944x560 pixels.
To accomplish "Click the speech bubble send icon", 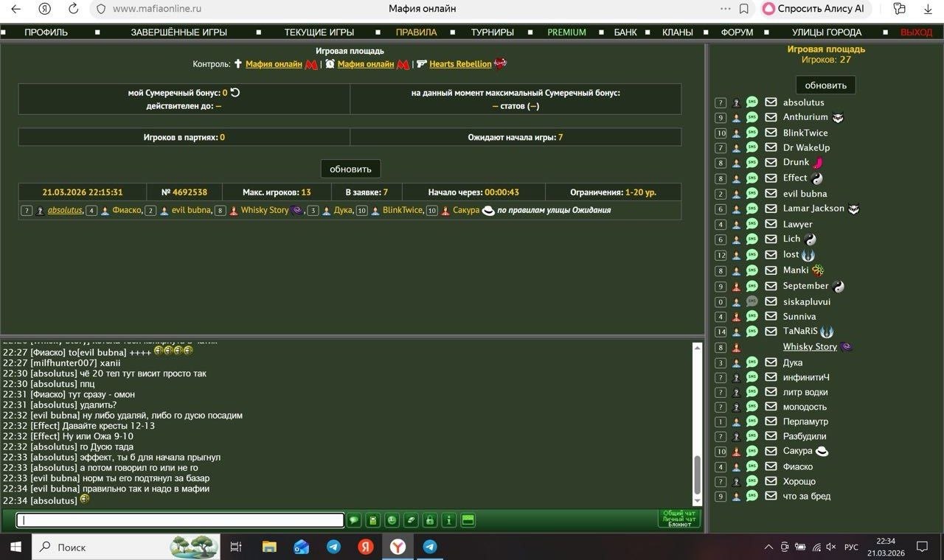I will (354, 520).
